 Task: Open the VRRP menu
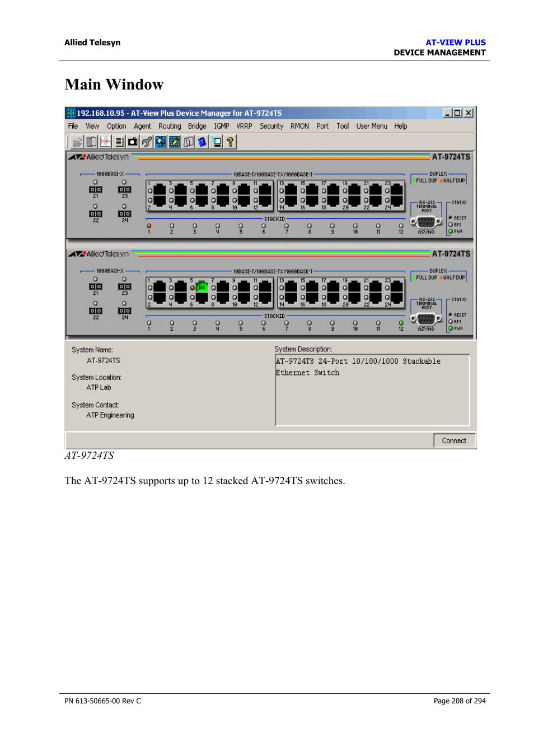click(x=244, y=126)
